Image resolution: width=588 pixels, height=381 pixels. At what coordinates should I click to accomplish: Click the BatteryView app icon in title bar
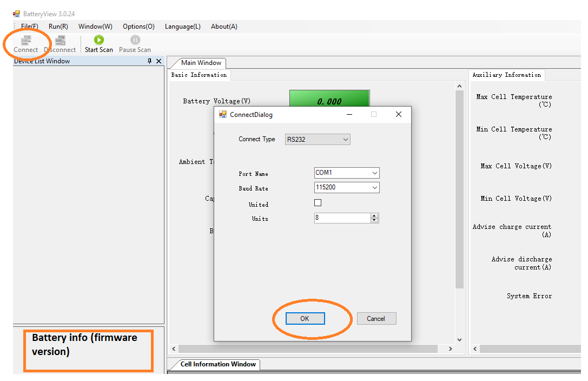coord(16,14)
